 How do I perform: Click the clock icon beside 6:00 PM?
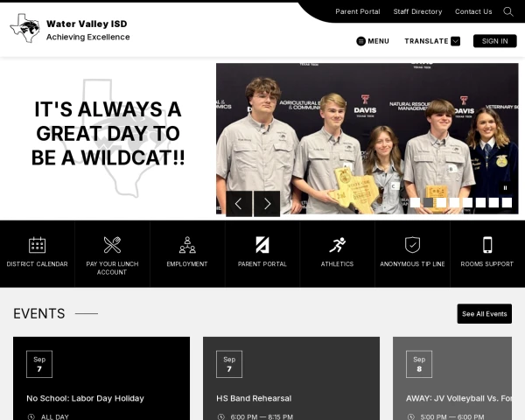click(221, 417)
